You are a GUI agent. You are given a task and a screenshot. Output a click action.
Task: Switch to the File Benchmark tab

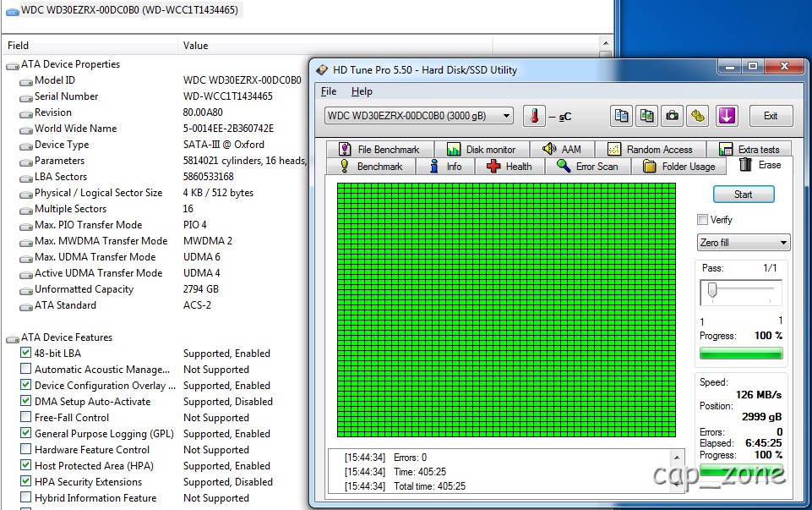pyautogui.click(x=380, y=149)
